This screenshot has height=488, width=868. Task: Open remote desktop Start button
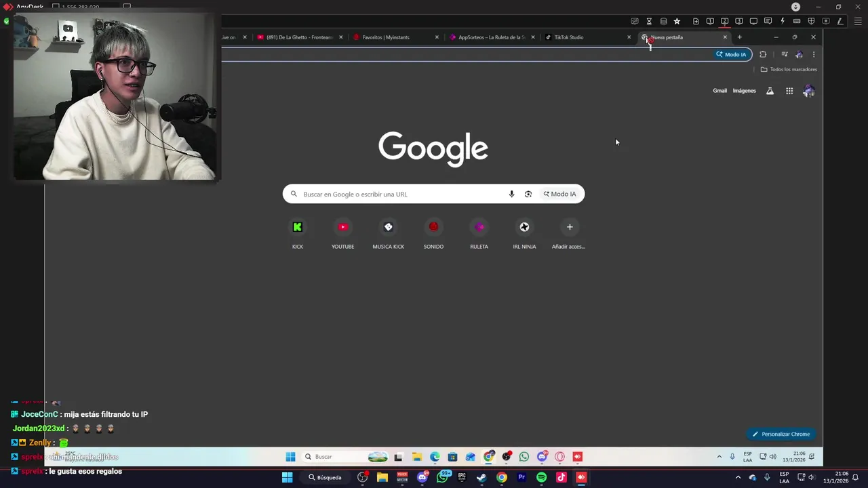(x=290, y=457)
